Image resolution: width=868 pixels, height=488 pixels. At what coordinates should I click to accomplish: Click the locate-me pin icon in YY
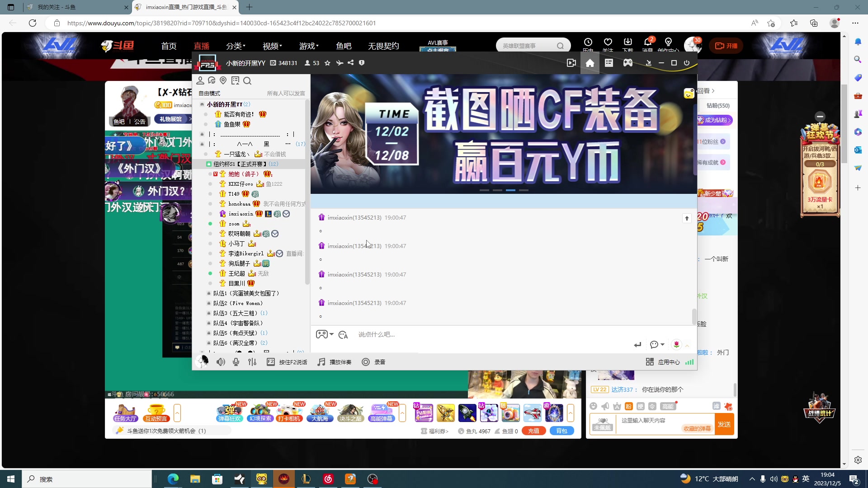pos(223,80)
